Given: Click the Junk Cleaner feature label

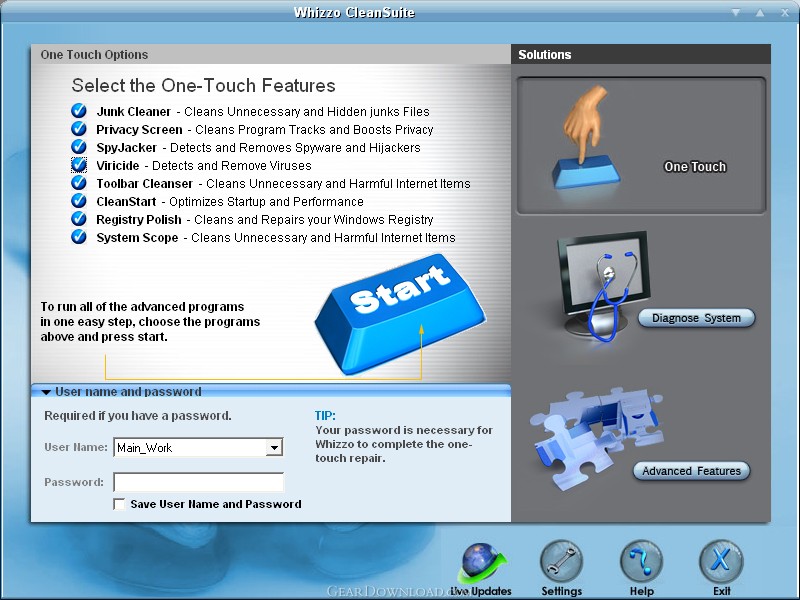Looking at the screenshot, I should click(x=134, y=112).
